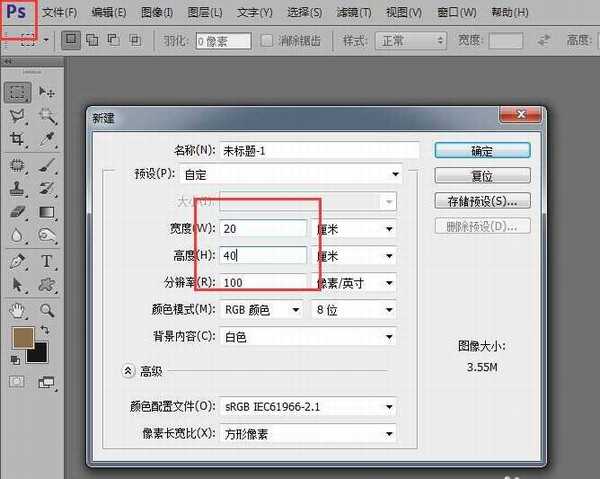600x479 pixels.
Task: Select the Path Selection tool
Action: coord(17,285)
